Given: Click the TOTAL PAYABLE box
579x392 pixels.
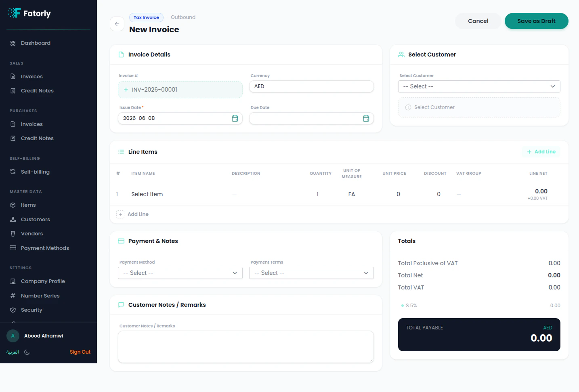Looking at the screenshot, I should pyautogui.click(x=479, y=335).
